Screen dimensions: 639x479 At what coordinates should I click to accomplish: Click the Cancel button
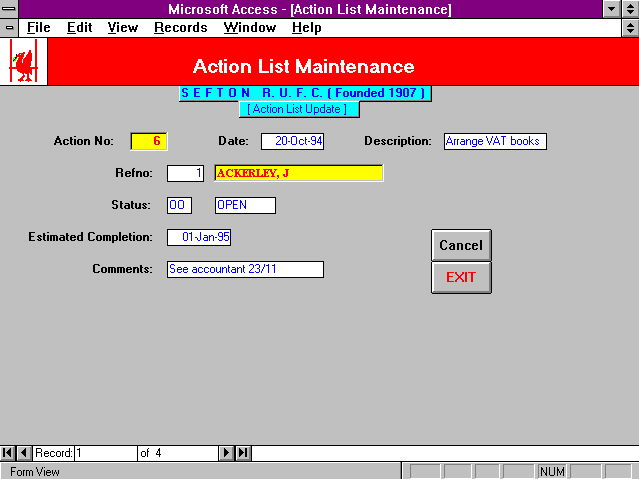pos(461,245)
